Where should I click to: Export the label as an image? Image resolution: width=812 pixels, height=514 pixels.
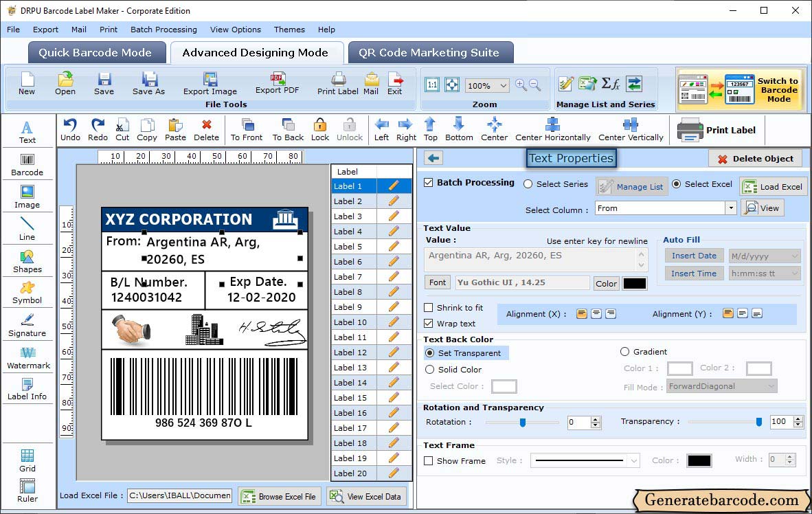[x=210, y=84]
